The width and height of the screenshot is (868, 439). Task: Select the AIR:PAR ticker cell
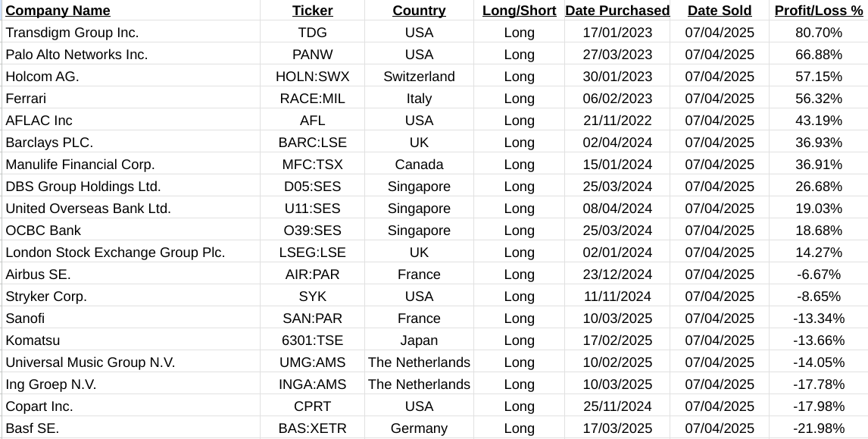coord(312,274)
